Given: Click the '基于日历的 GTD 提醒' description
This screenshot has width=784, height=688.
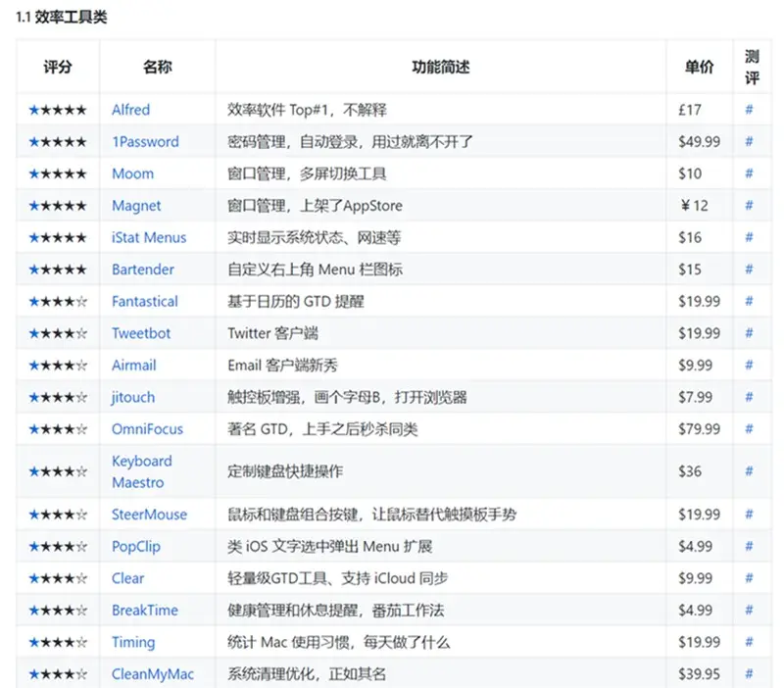Looking at the screenshot, I should [x=296, y=302].
